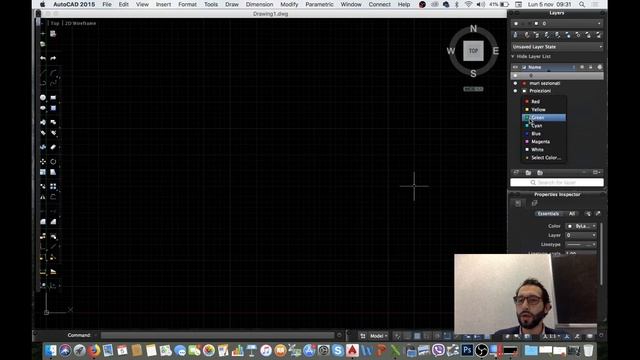Select the Rotate tool

(53, 162)
